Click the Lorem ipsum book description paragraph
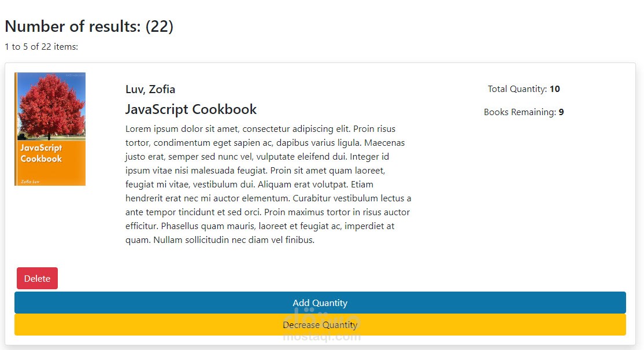 268,184
